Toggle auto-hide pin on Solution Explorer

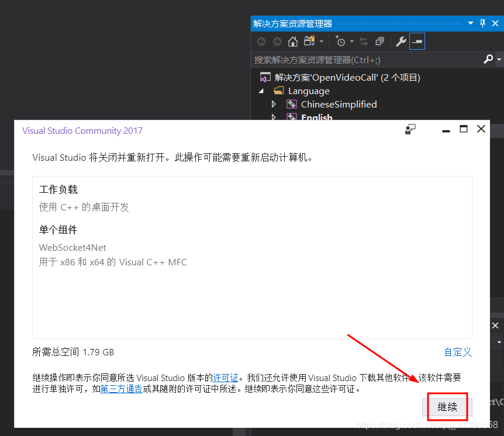point(482,23)
